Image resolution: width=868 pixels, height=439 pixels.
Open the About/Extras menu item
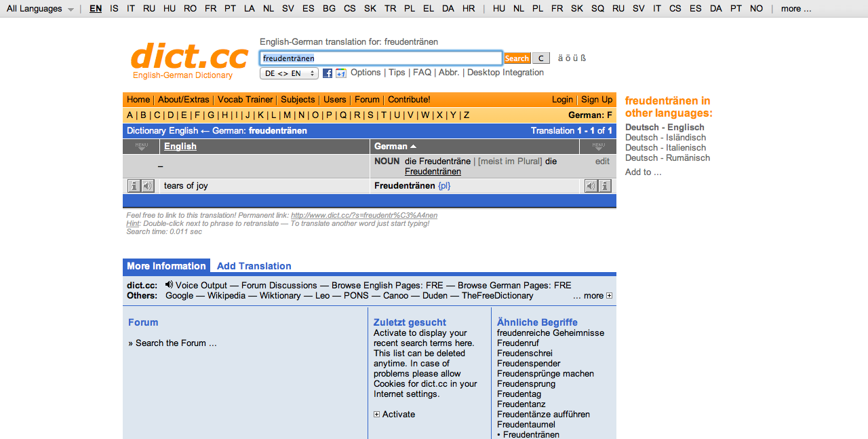pos(184,100)
